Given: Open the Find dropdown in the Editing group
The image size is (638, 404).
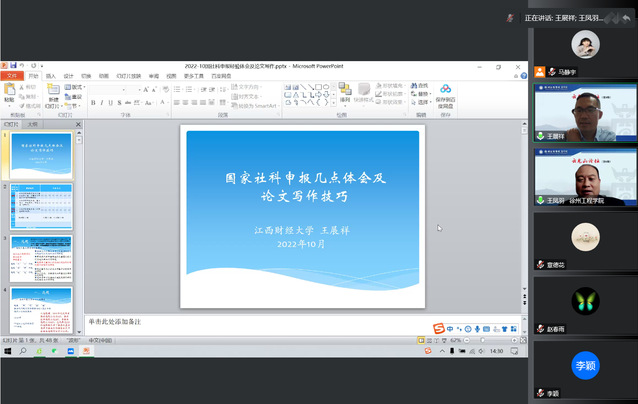Looking at the screenshot, I should 422,86.
